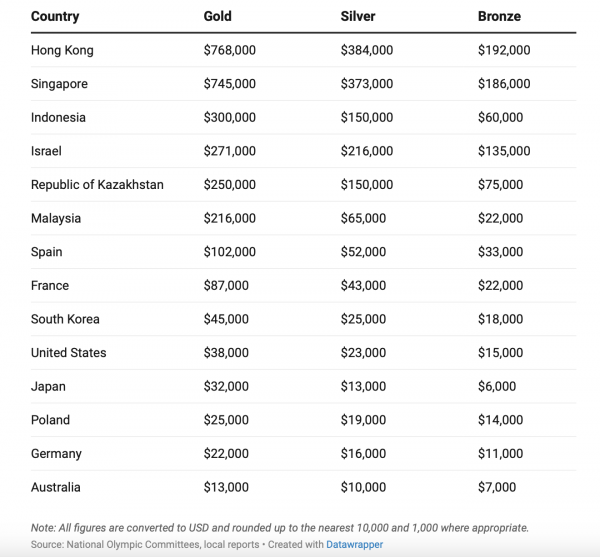Click the Country column header
The height and width of the screenshot is (557, 600).
tap(55, 17)
